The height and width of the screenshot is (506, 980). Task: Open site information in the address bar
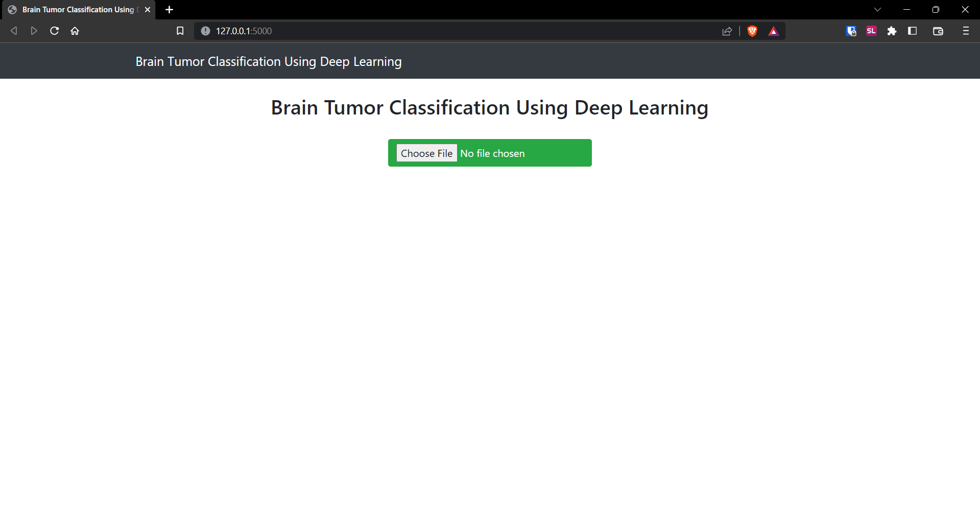pos(206,31)
